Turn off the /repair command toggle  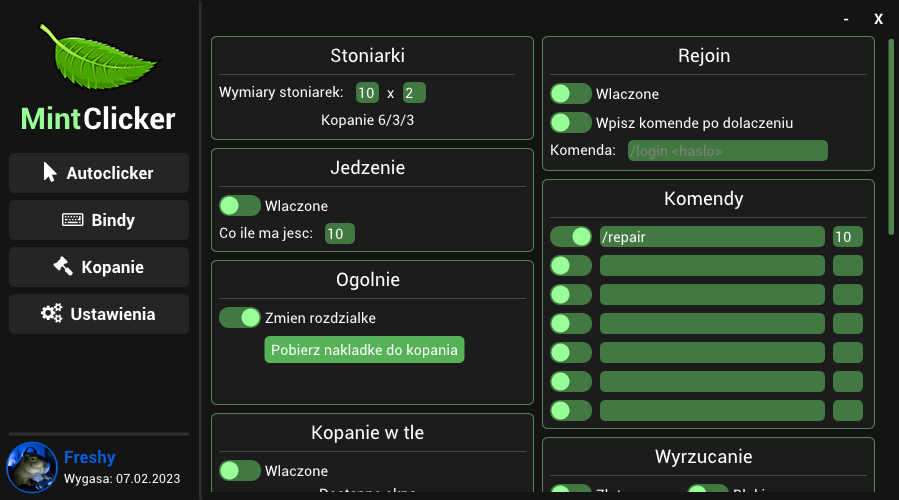pos(570,237)
